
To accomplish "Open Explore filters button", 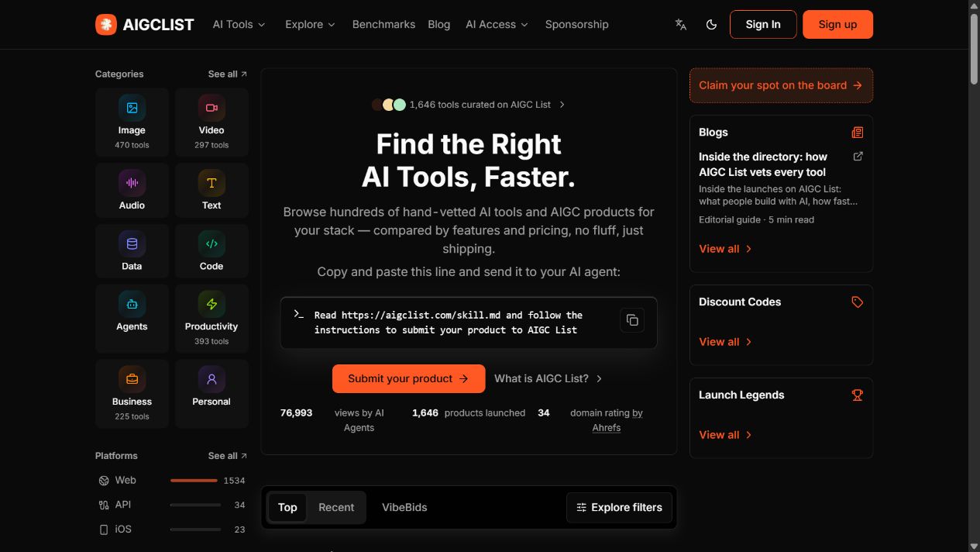I will pyautogui.click(x=619, y=507).
